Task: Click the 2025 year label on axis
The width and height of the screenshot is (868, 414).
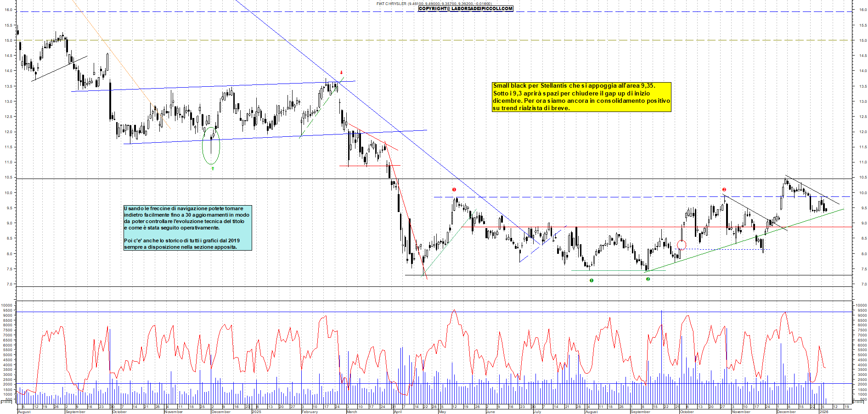Action: [x=256, y=412]
